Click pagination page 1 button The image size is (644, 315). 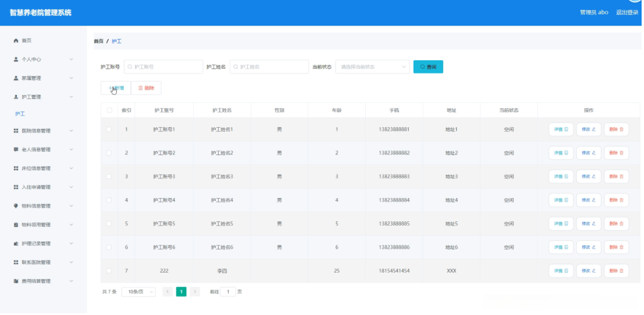(x=181, y=292)
